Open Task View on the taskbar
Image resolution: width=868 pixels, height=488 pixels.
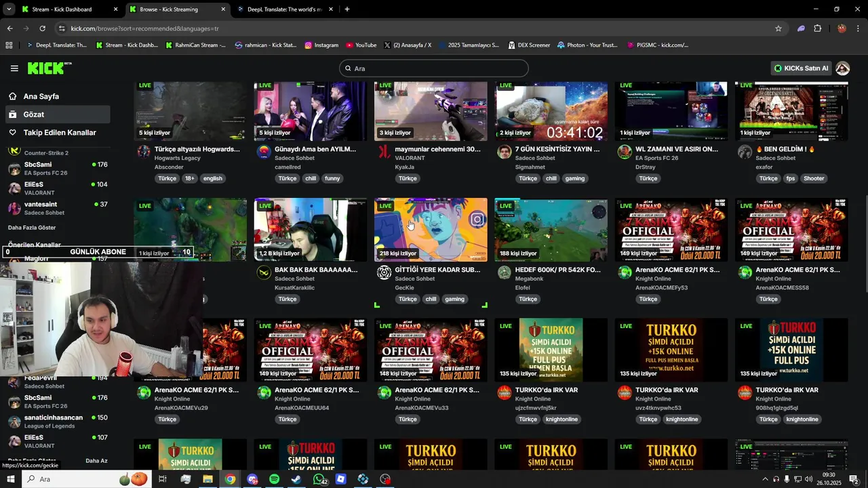point(163,479)
